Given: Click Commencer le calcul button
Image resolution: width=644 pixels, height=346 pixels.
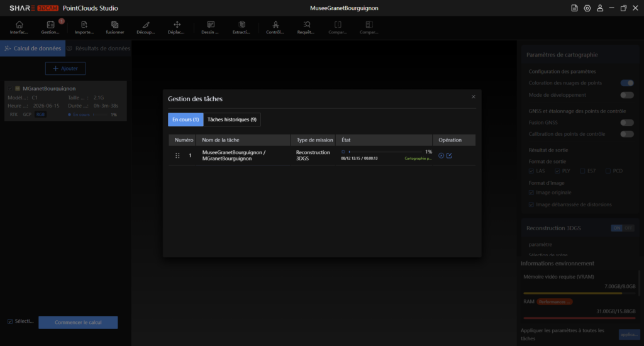Looking at the screenshot, I should pos(78,323).
